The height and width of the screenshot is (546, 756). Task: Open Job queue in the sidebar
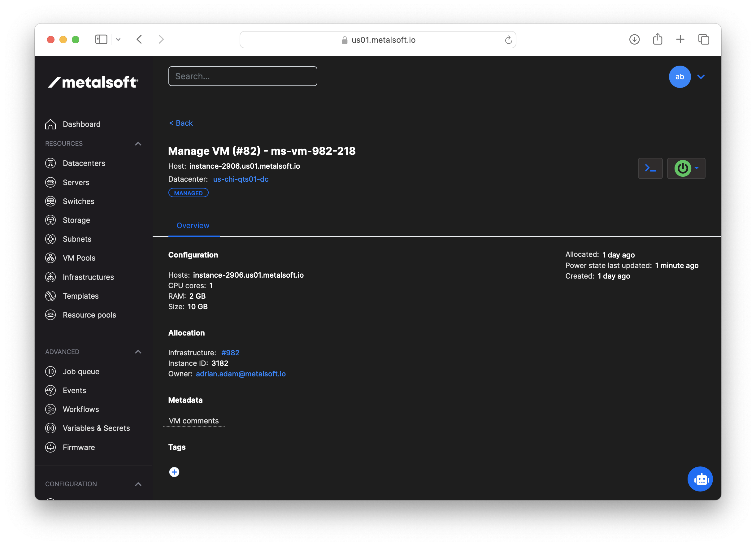pyautogui.click(x=81, y=371)
